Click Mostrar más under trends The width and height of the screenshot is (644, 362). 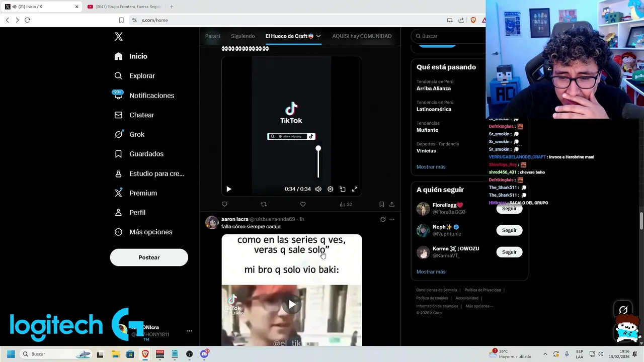tap(431, 167)
